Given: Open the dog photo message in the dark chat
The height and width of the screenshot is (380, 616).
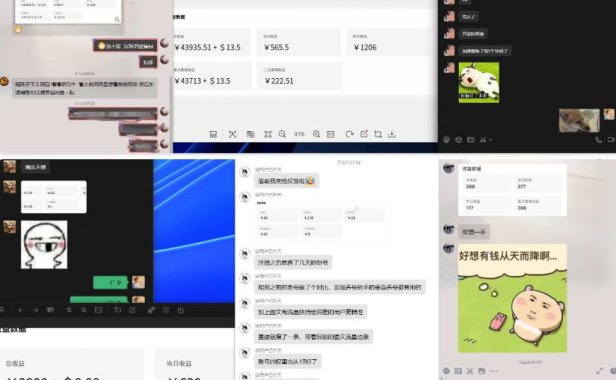Looking at the screenshot, I should (x=579, y=121).
